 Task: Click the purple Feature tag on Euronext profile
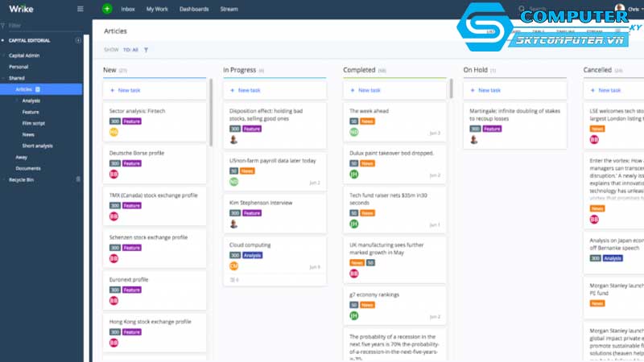point(132,290)
